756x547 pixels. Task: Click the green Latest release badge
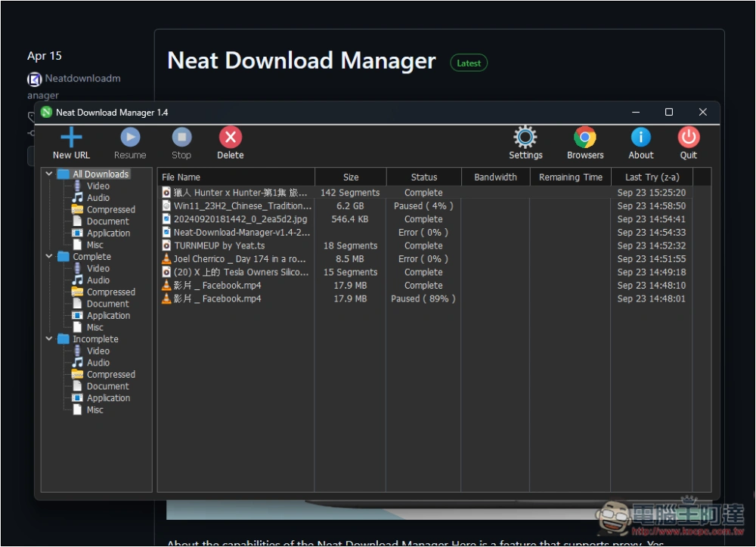tap(469, 63)
